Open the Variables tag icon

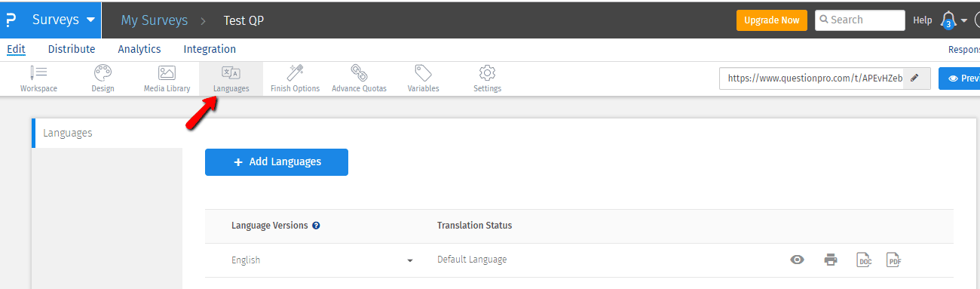(x=423, y=72)
